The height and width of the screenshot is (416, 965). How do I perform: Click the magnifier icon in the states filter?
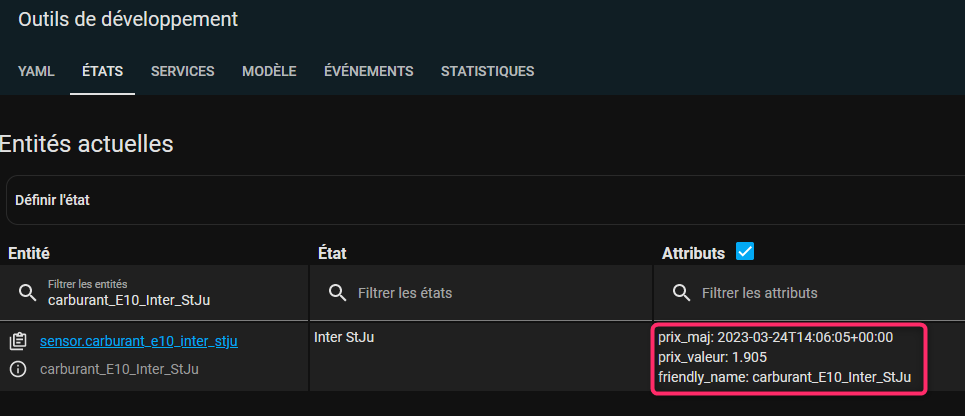pos(337,292)
